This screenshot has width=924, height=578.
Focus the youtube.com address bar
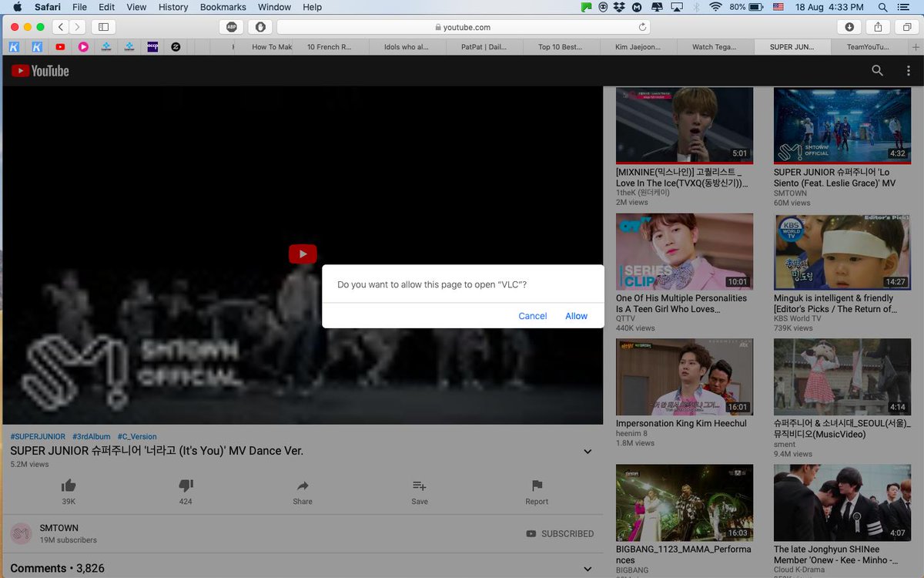[x=464, y=27]
